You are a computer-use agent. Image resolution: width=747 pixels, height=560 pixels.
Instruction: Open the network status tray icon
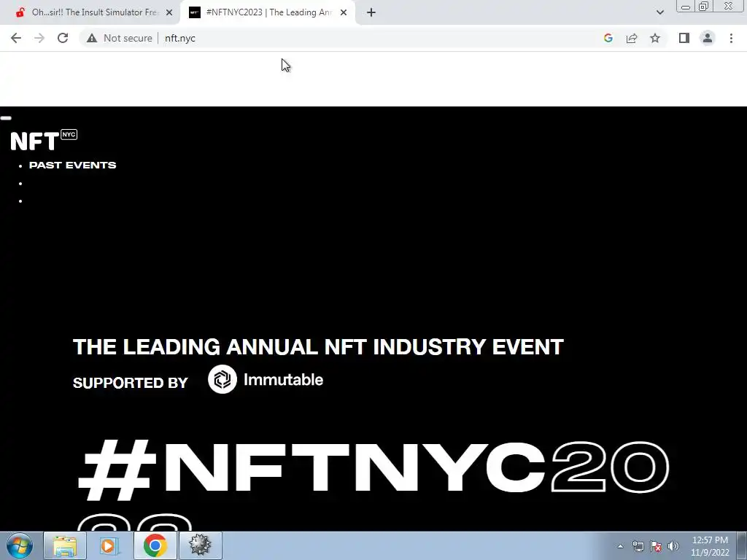pos(638,546)
